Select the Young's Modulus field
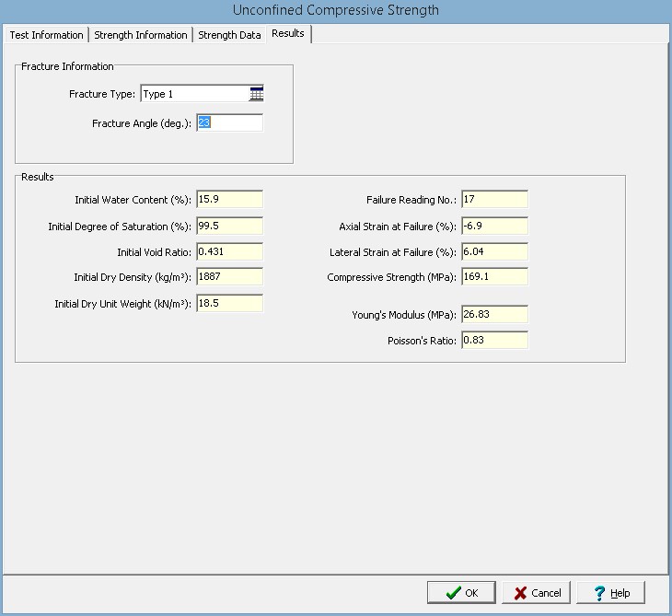Viewport: 672px width, 616px height. (x=494, y=315)
